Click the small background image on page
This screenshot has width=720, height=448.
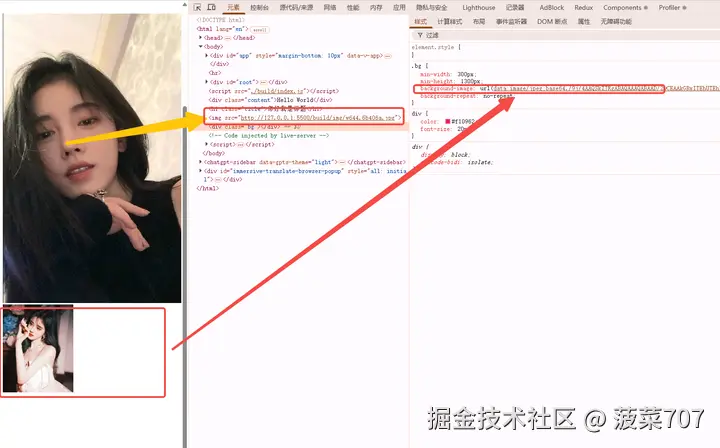(x=38, y=348)
